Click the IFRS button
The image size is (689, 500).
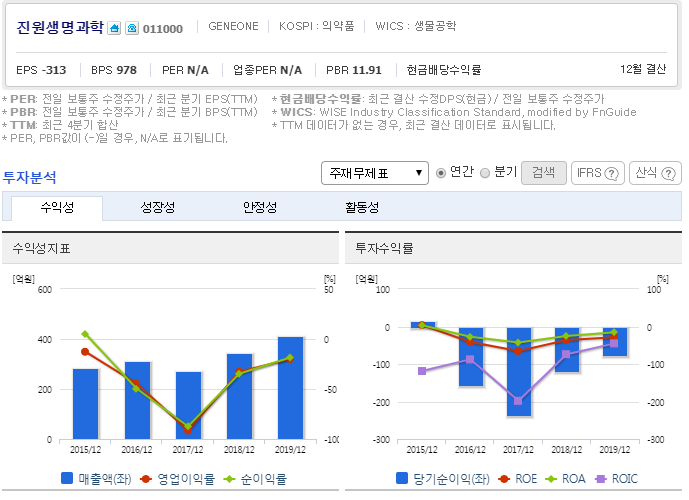click(598, 173)
